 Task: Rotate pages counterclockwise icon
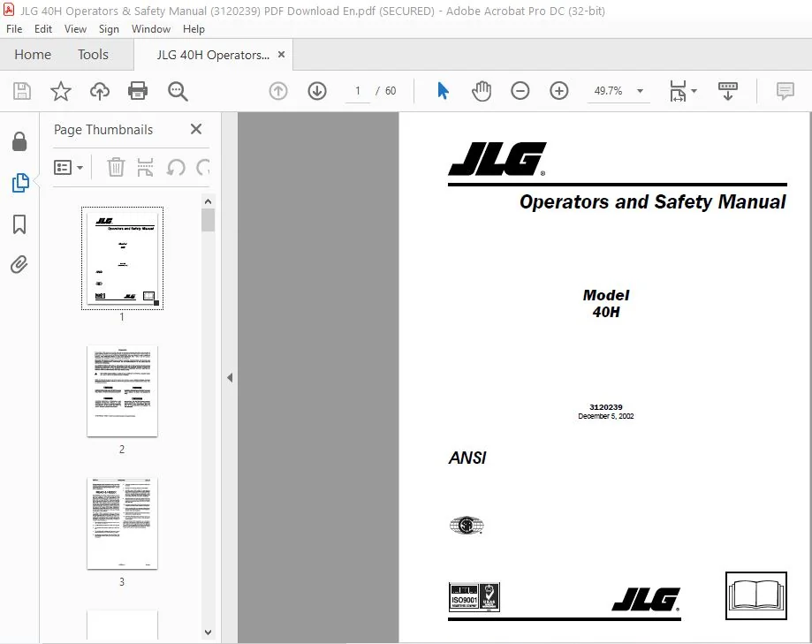(x=176, y=167)
